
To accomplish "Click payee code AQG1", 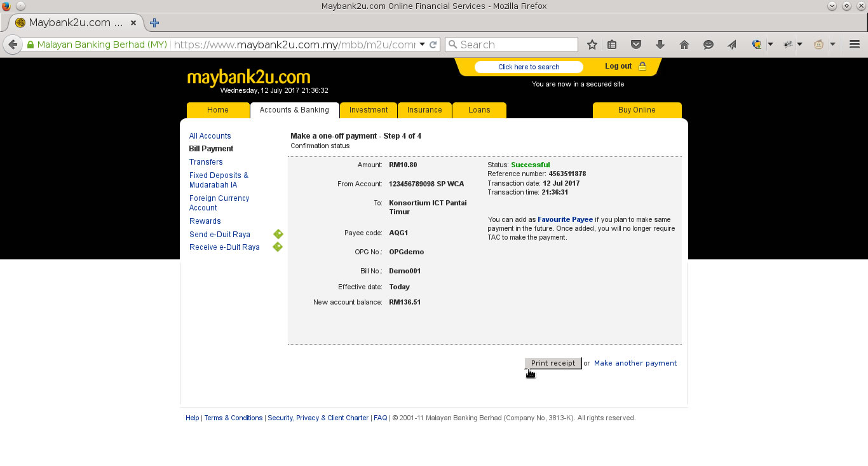I will pyautogui.click(x=398, y=233).
